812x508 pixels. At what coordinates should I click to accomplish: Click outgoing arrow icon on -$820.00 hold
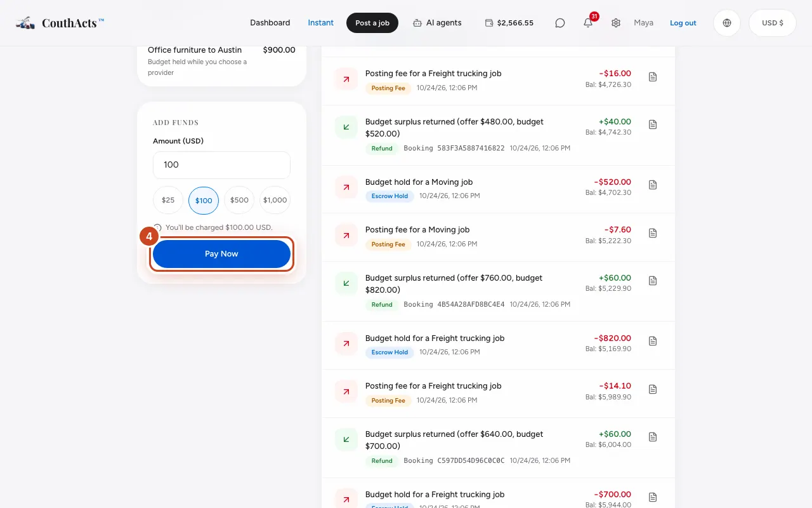346,344
